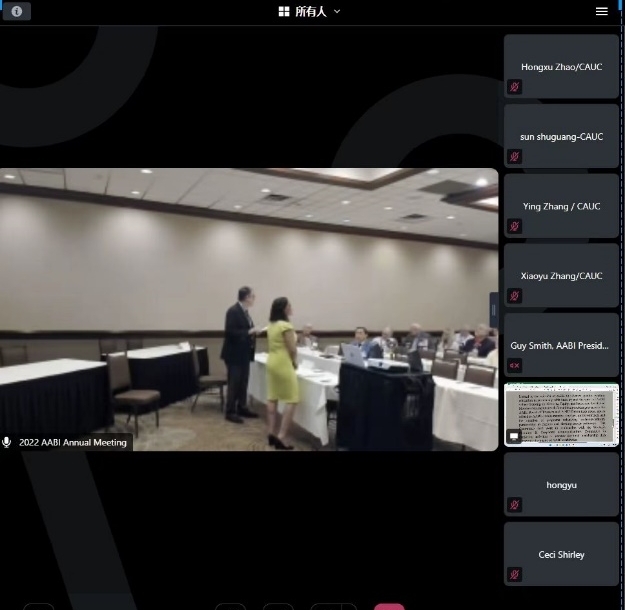
Task: Expand the 所有人 view dropdown
Action: coord(310,11)
